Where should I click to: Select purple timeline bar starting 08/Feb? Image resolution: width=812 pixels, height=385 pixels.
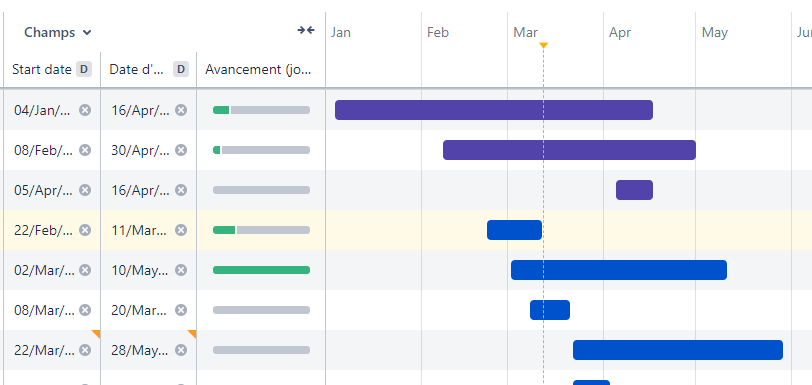pyautogui.click(x=570, y=150)
